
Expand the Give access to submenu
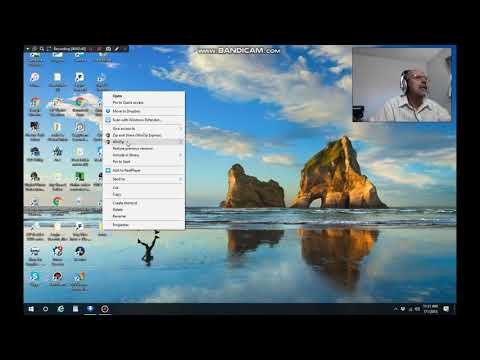[x=144, y=128]
